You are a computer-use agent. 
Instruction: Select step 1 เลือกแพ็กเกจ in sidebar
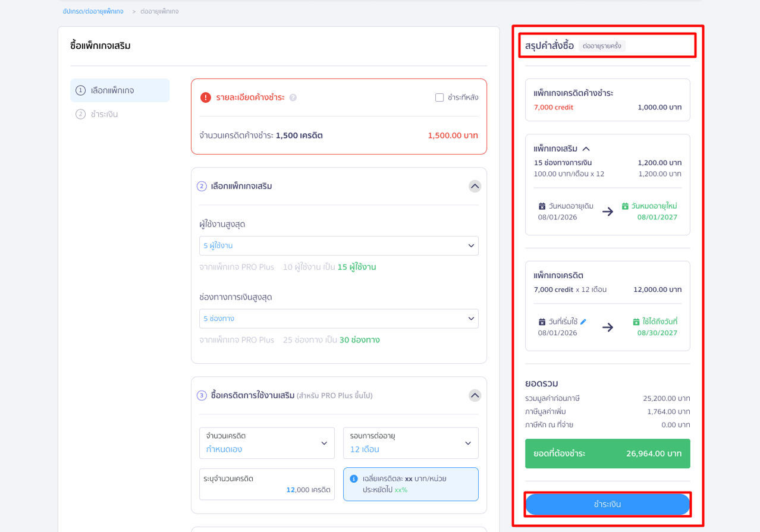click(x=120, y=90)
